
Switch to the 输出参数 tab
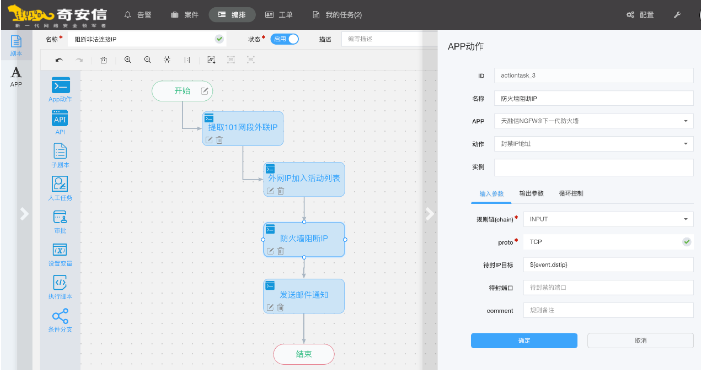point(531,194)
